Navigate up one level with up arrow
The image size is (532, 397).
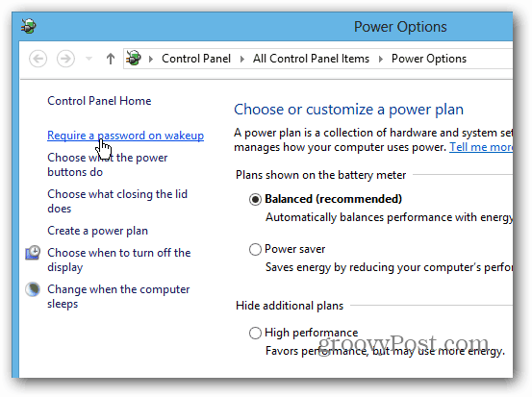(111, 59)
